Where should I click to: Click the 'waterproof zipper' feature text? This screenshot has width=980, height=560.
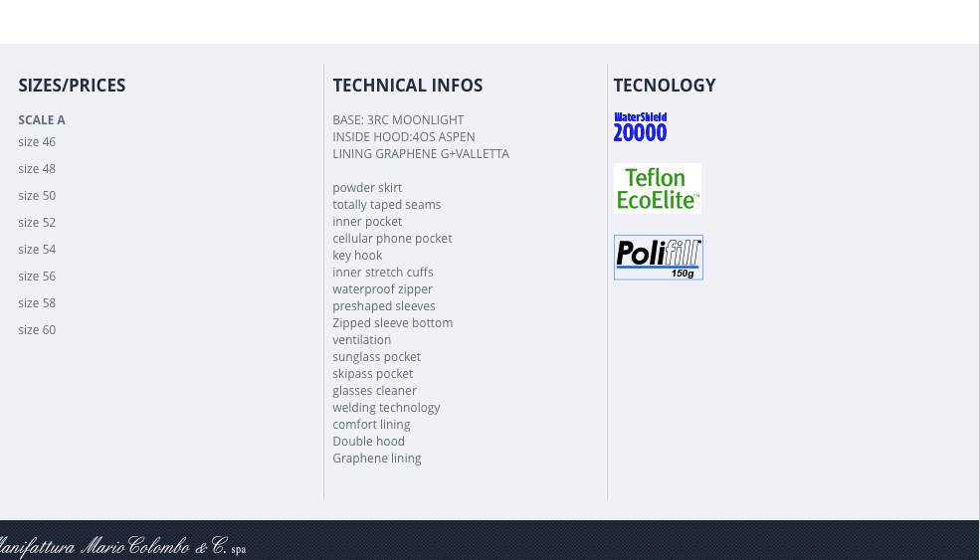pyautogui.click(x=382, y=289)
